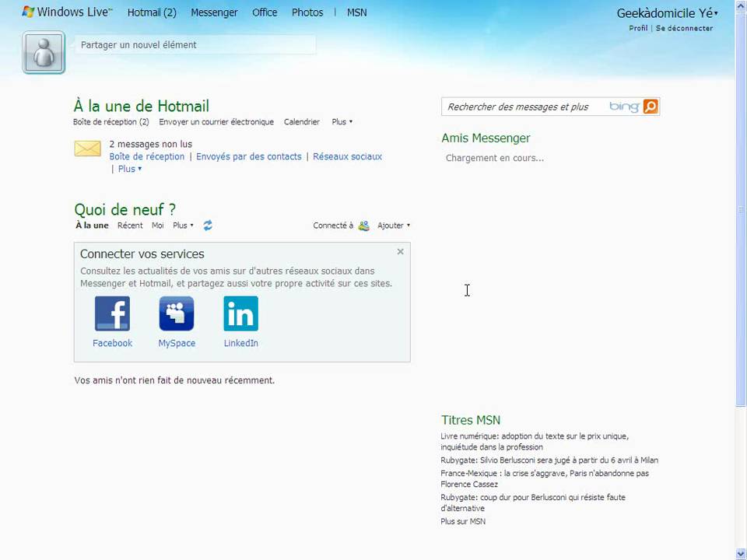
Task: Click the scrollbar down arrow
Action: point(741,554)
